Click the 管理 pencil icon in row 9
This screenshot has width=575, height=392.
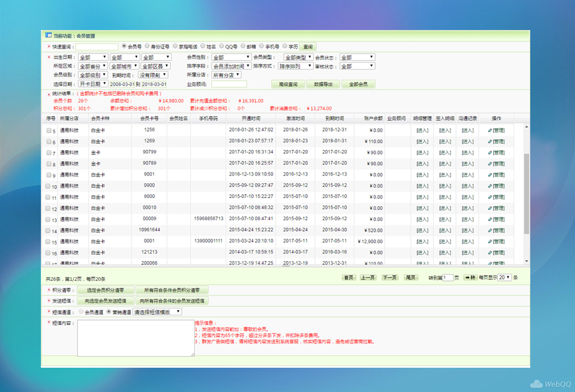click(490, 174)
